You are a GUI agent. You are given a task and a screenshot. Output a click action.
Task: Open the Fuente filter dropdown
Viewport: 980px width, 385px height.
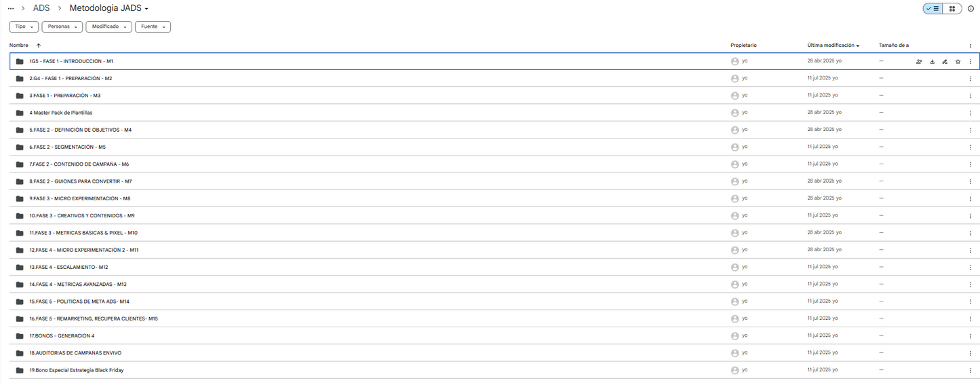point(153,26)
